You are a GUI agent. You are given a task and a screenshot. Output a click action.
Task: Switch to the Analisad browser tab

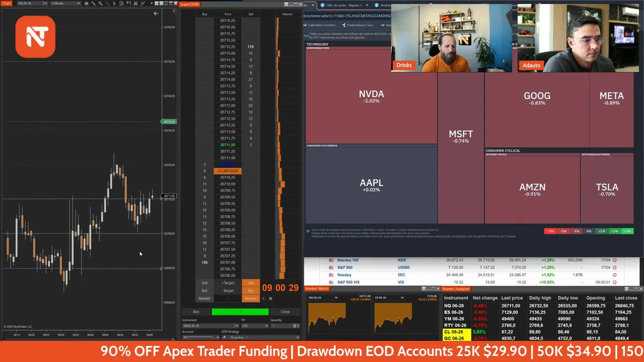coord(382,5)
